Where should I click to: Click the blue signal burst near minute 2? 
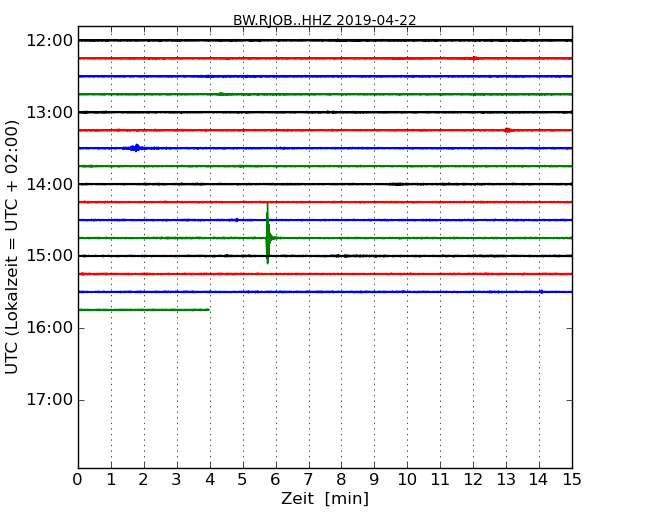pos(135,148)
